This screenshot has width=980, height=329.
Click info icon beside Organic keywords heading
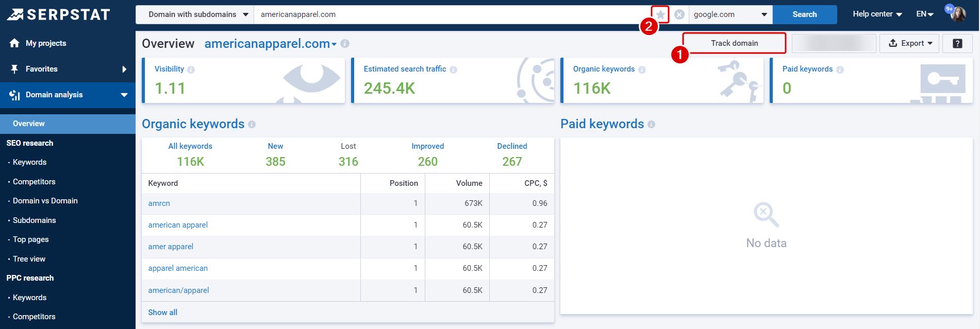tap(252, 125)
